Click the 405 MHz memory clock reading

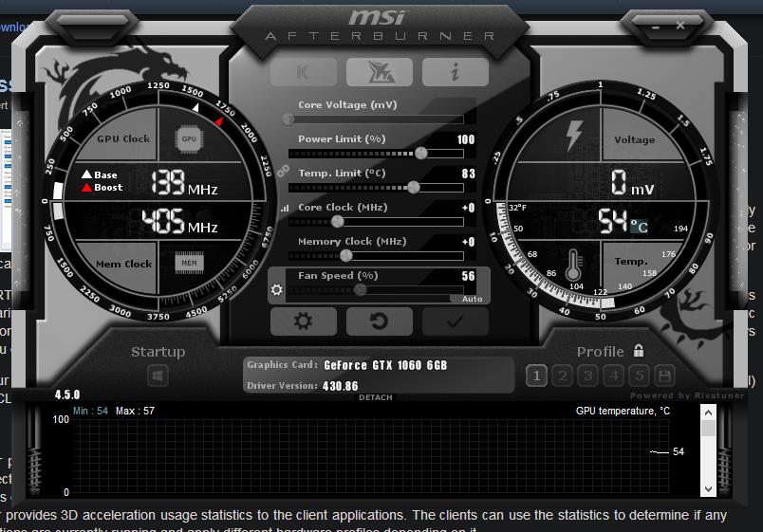click(x=179, y=222)
